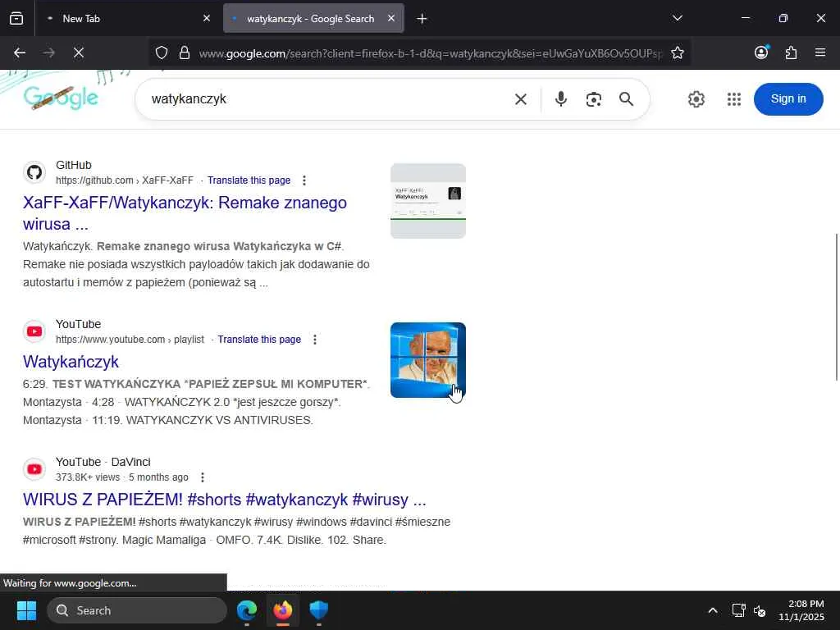Go back to the previous page
This screenshot has height=630, width=840.
click(20, 52)
